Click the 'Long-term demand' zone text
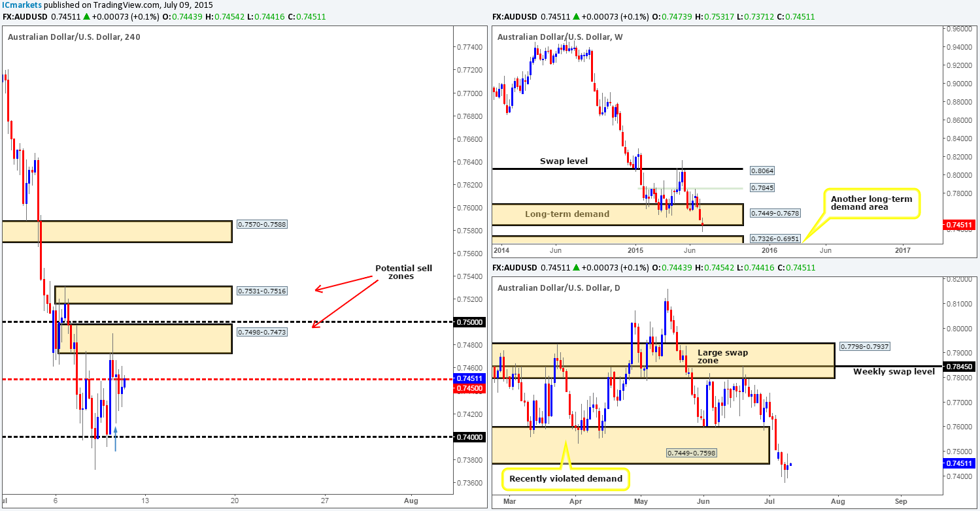980x511 pixels. (x=566, y=214)
